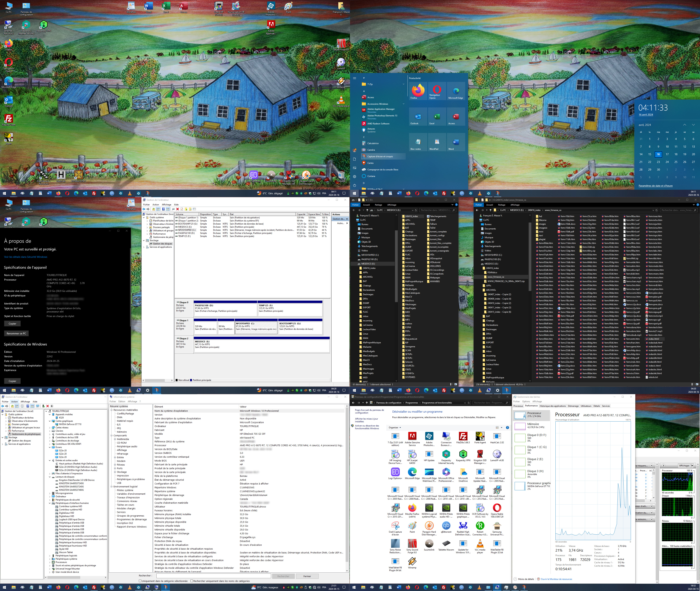Select Sony Sound Forge 9.0 program entry
The height and width of the screenshot is (591, 700).
coord(412,547)
